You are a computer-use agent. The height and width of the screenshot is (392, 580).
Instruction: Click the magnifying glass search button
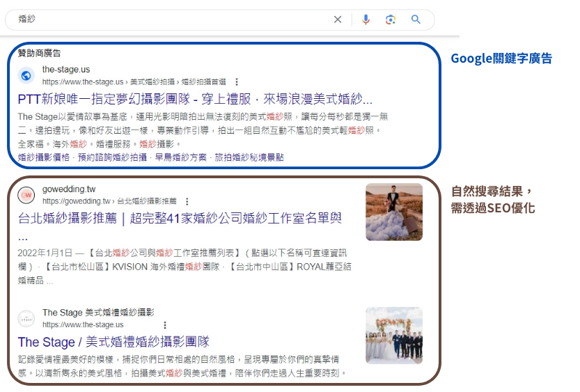pyautogui.click(x=416, y=19)
